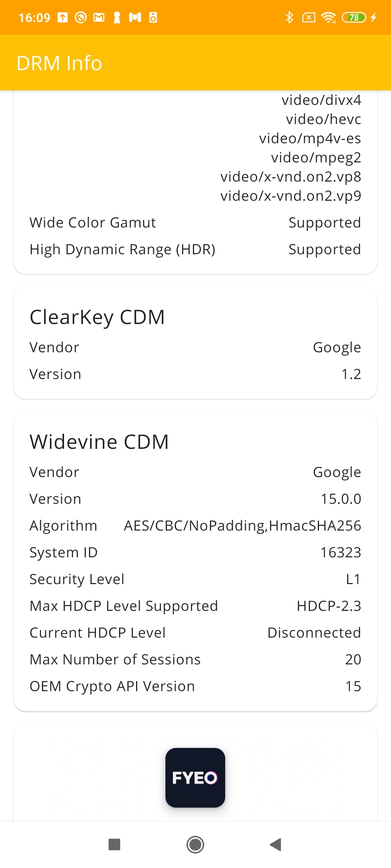Select the DRM Info title bar
The image size is (391, 868).
coord(195,63)
